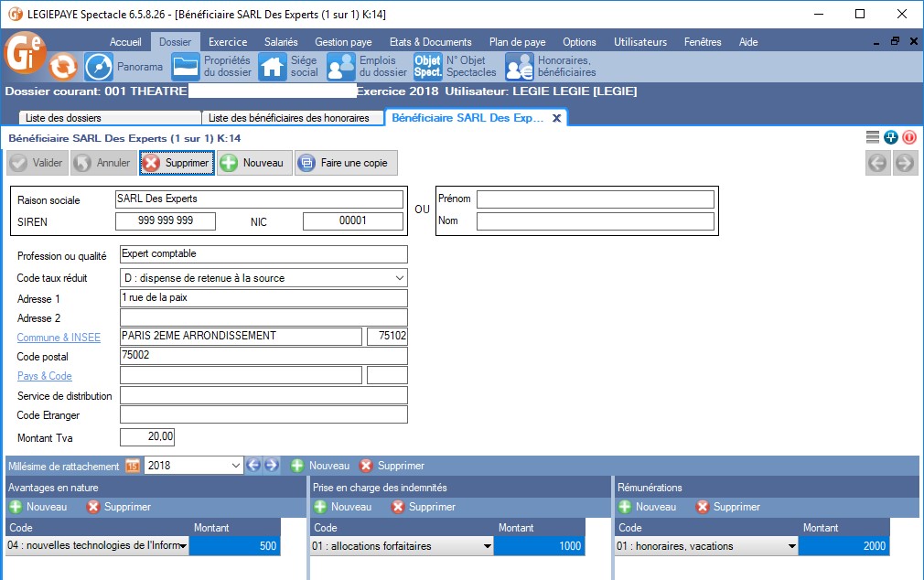Switch to Liste des bénéficiaires des honoraires tab
Image resolution: width=924 pixels, height=580 pixels.
pos(289,118)
